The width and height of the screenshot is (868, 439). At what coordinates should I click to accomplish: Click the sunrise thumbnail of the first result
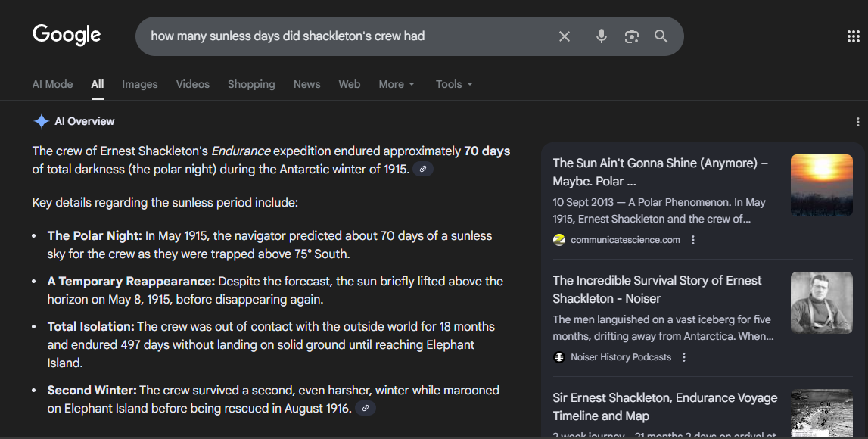point(821,185)
